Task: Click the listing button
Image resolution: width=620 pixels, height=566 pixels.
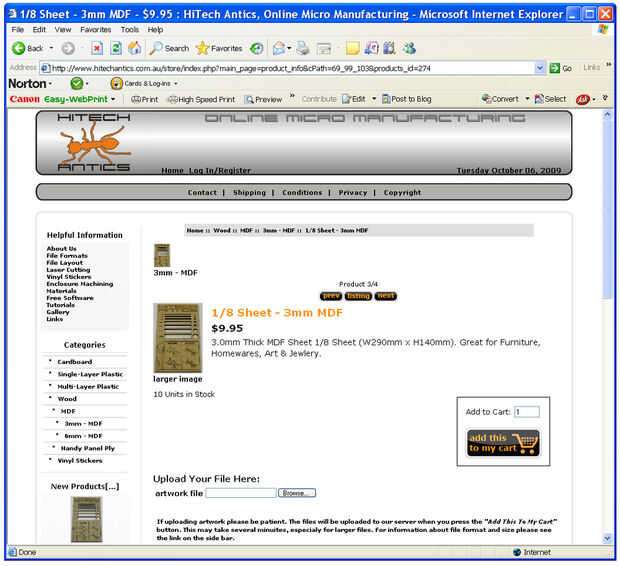Action: [358, 296]
